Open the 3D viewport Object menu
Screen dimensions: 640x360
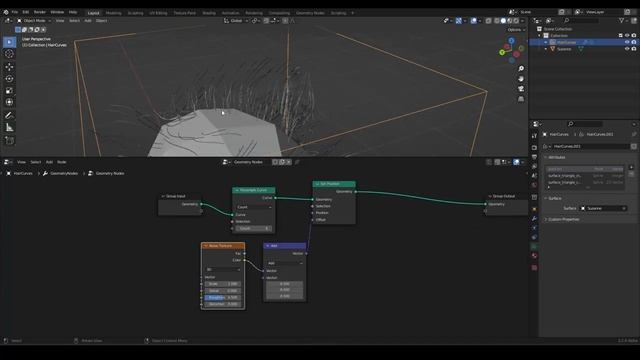(101, 20)
